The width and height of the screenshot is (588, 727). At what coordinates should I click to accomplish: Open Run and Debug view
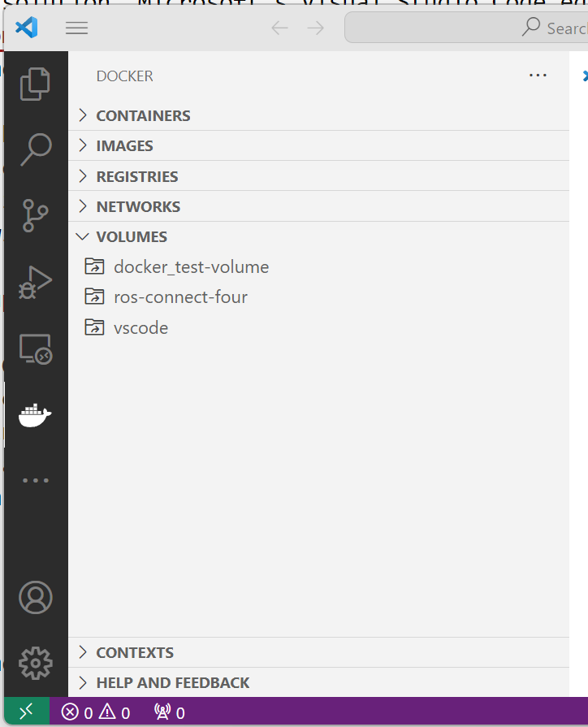(x=35, y=282)
